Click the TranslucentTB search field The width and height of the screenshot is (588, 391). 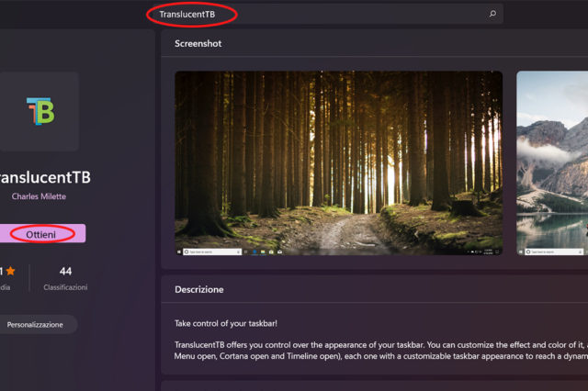[x=326, y=14]
